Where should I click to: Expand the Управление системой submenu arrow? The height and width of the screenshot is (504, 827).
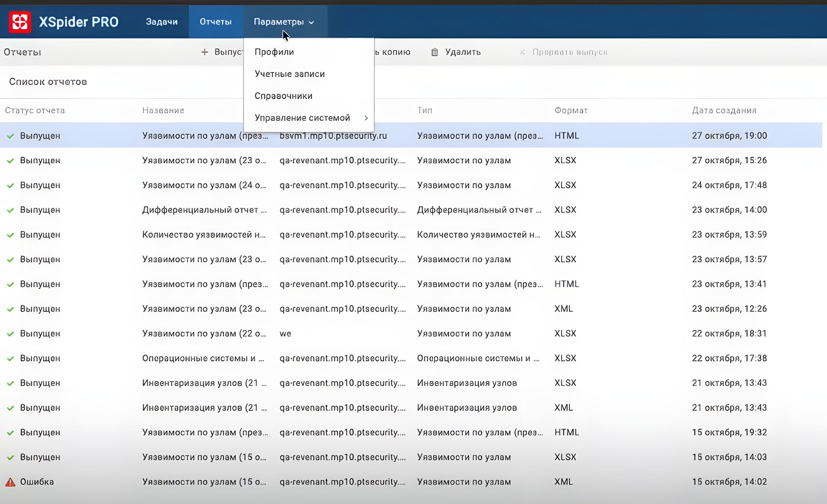[x=366, y=118]
